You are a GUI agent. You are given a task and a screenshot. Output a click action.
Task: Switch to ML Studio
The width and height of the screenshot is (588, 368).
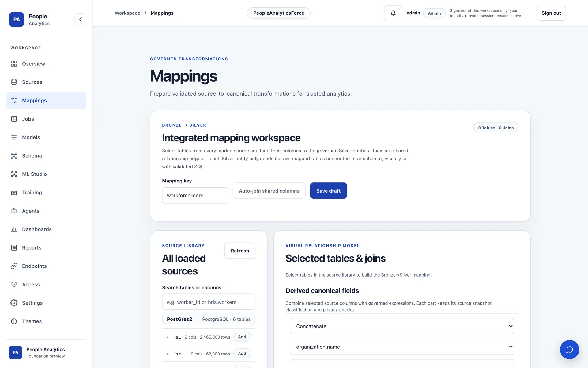coord(46,174)
